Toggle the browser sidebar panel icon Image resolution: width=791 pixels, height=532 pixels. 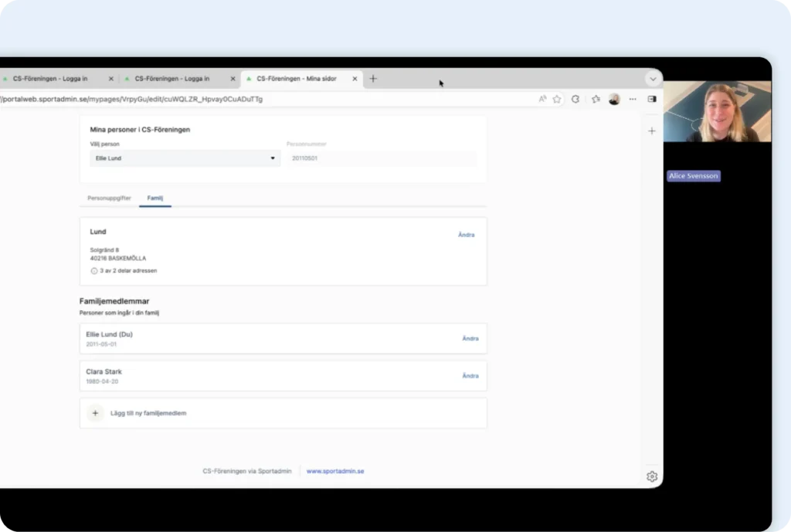[652, 99]
